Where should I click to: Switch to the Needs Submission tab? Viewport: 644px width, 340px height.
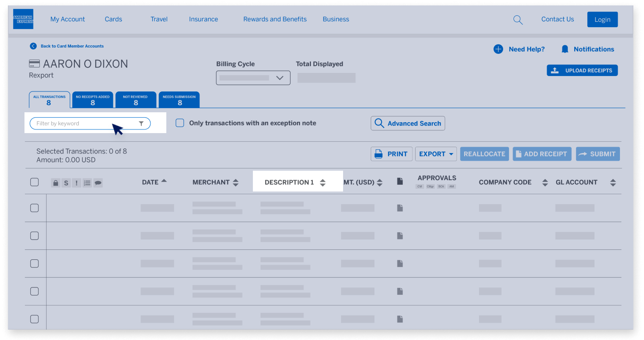tap(179, 100)
